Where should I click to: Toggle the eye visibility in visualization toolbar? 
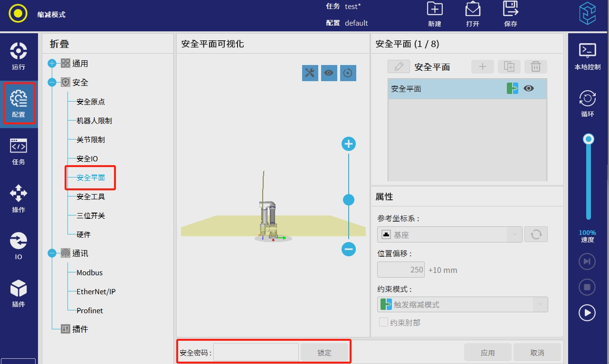coord(329,73)
